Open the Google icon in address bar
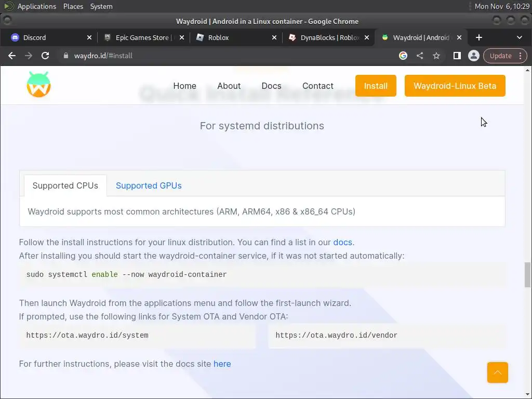Image resolution: width=532 pixels, height=399 pixels. click(x=403, y=56)
